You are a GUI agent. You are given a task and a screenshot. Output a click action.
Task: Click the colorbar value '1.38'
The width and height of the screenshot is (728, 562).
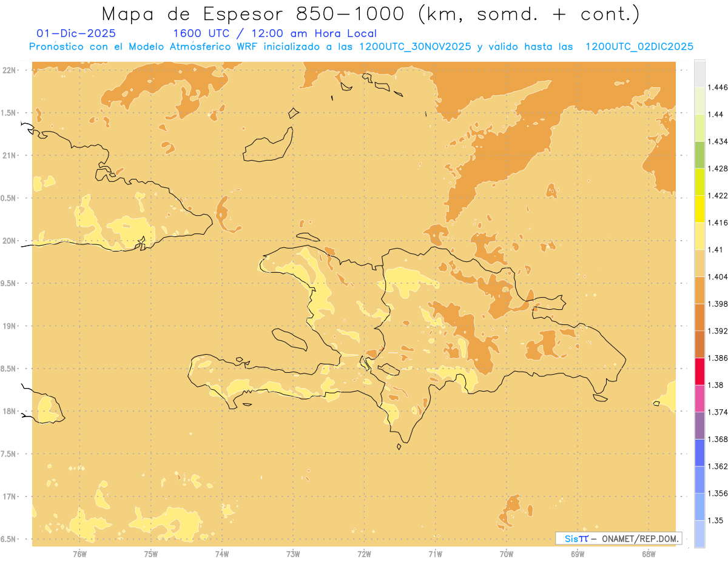tap(716, 385)
